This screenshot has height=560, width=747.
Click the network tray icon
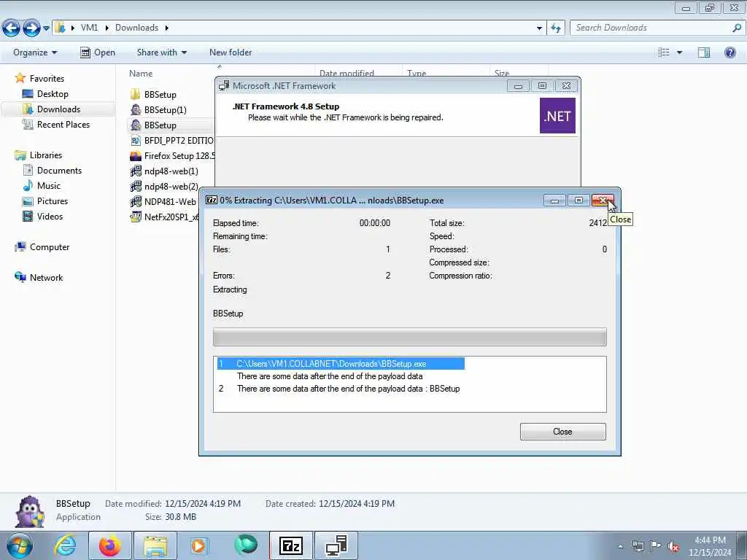click(x=638, y=546)
